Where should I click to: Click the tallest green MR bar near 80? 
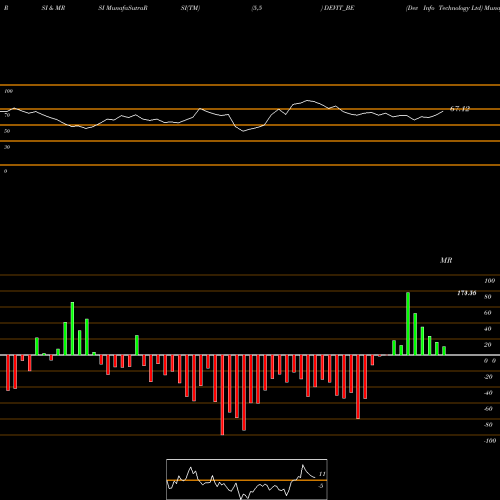(408, 324)
